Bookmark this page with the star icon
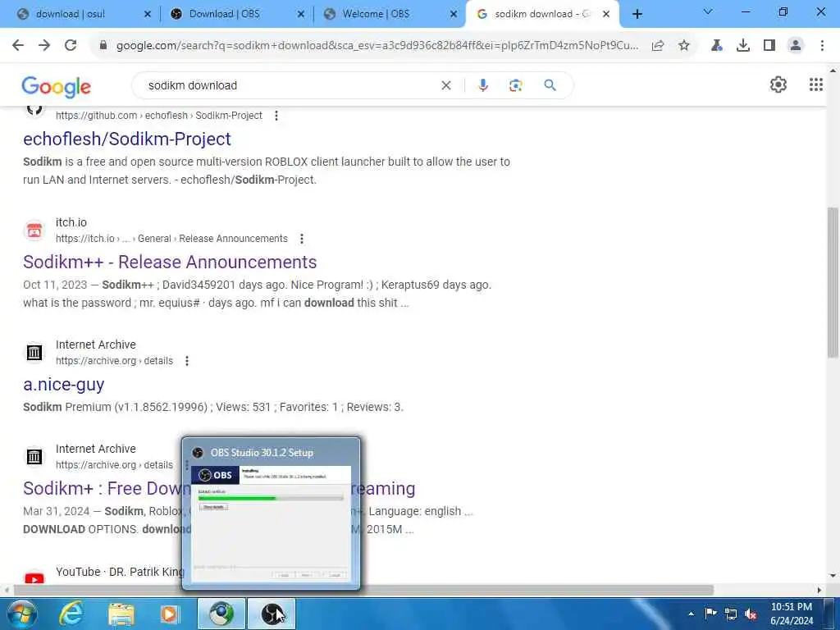The height and width of the screenshot is (630, 840). (684, 46)
